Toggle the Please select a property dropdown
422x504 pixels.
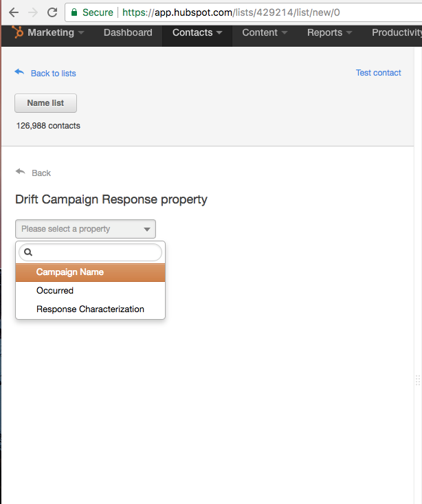point(85,229)
